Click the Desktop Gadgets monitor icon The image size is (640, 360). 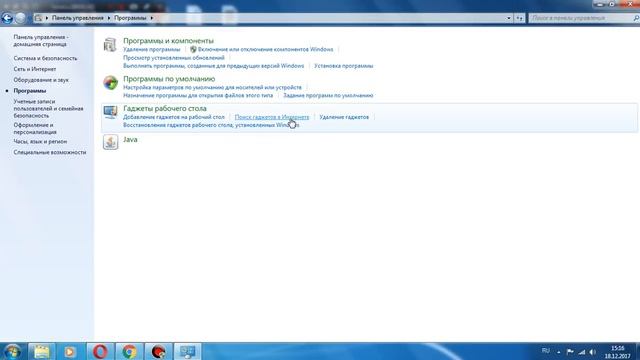tap(110, 112)
